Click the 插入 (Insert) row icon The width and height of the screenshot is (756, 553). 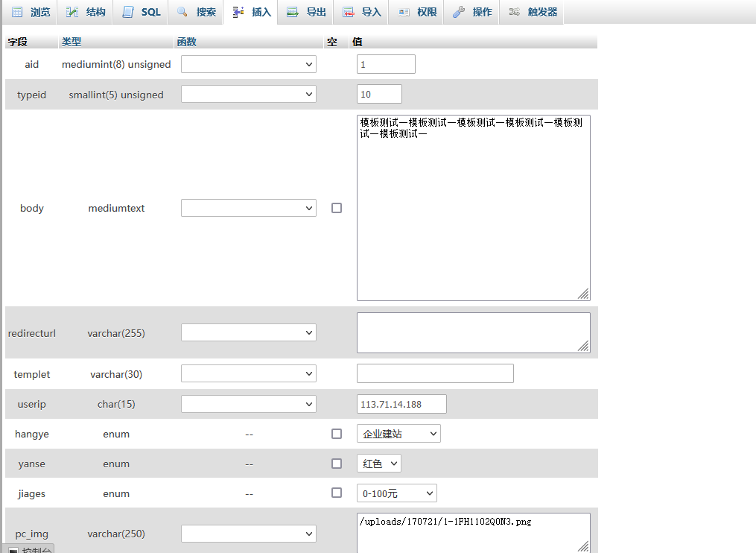point(238,12)
